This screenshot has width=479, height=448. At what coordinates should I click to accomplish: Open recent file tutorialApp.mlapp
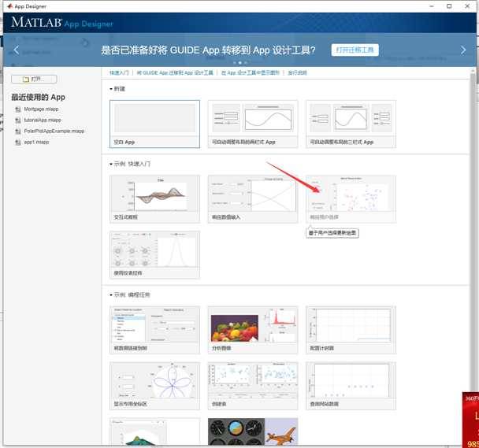39,120
